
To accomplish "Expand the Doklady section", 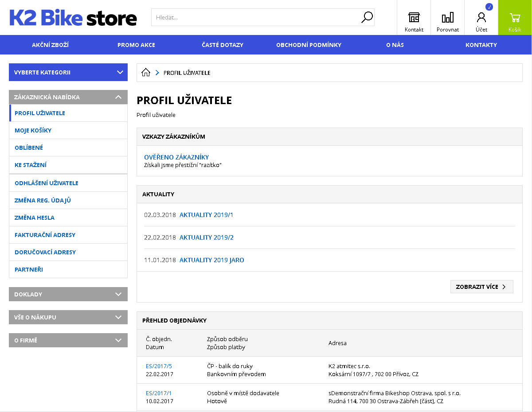I will 68,294.
